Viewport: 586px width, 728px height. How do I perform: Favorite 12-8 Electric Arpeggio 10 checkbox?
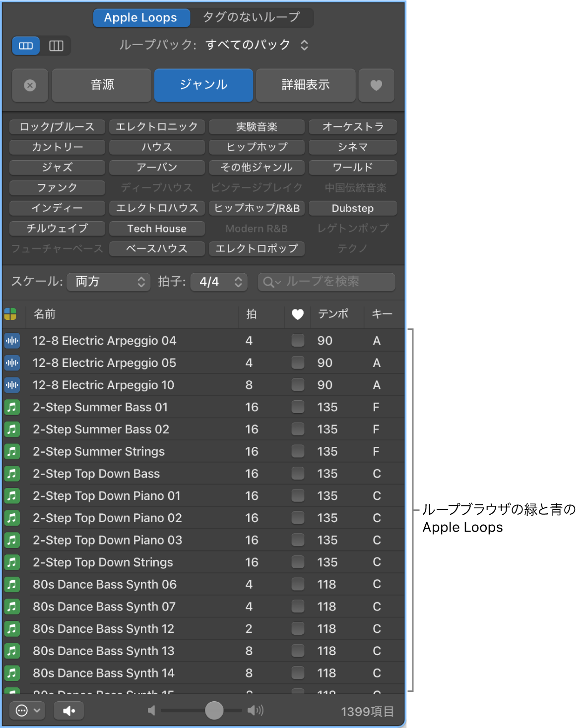(x=298, y=384)
